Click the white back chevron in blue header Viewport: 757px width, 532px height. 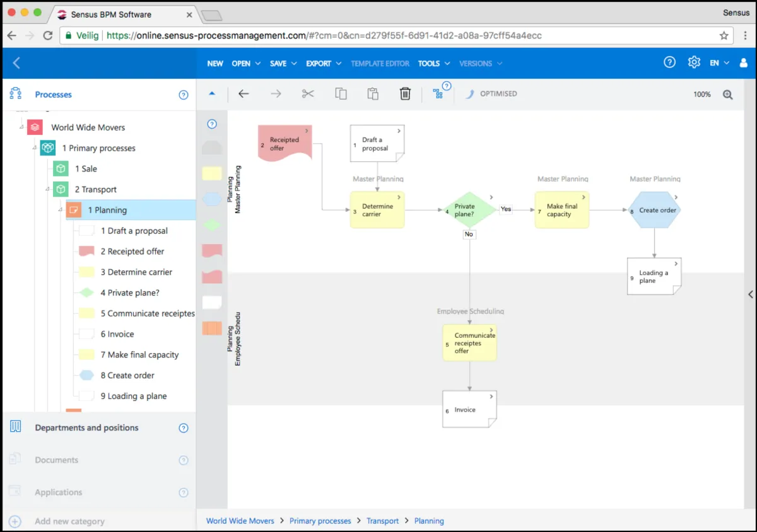coord(16,63)
